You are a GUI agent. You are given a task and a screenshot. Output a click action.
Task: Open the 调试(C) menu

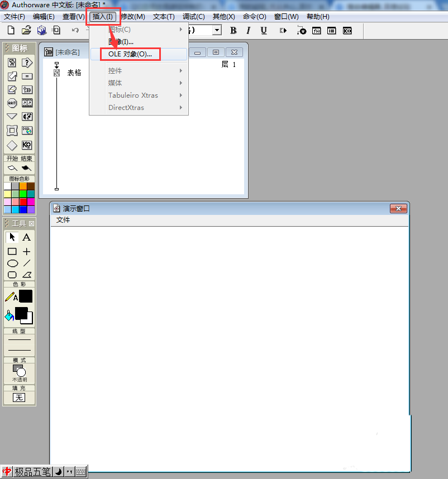(193, 17)
